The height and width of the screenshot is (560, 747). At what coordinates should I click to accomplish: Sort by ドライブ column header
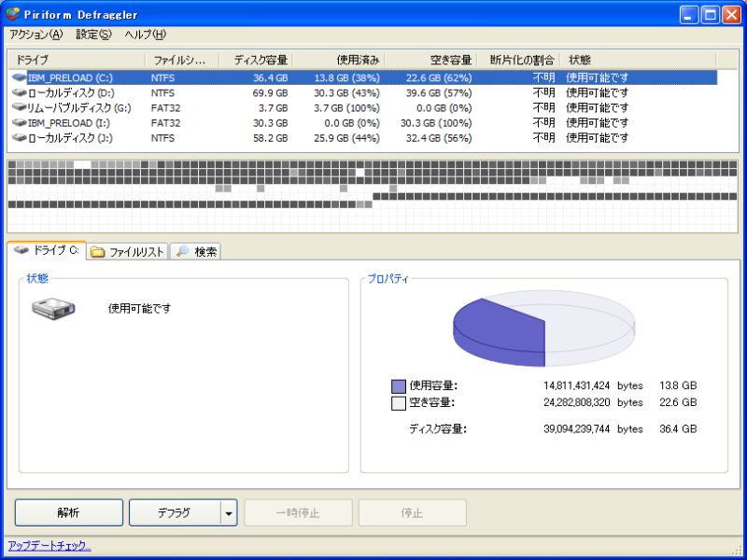tap(77, 60)
